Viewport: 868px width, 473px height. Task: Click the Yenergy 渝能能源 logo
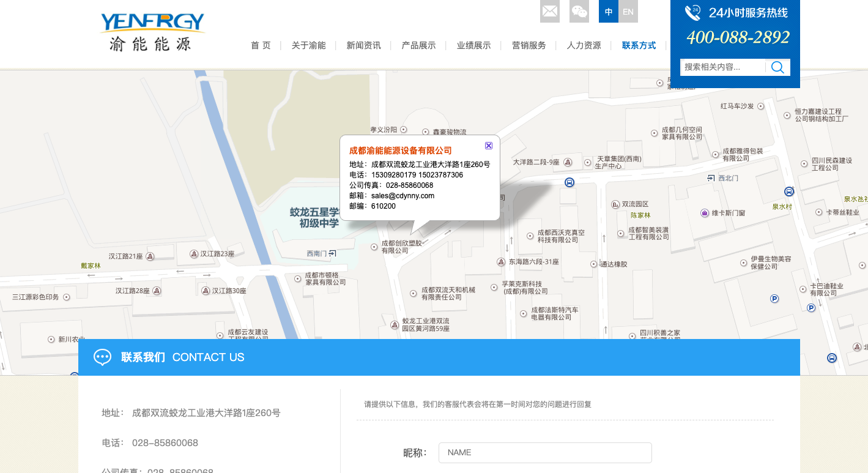pos(152,32)
